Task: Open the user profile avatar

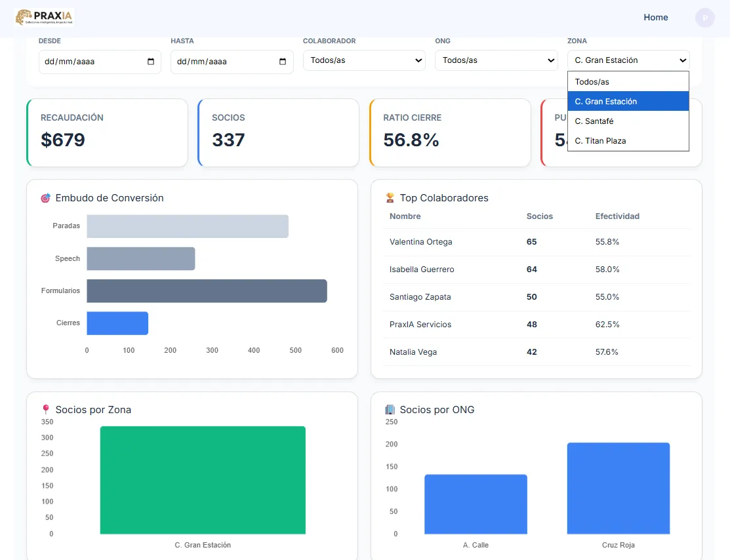Action: 704,18
